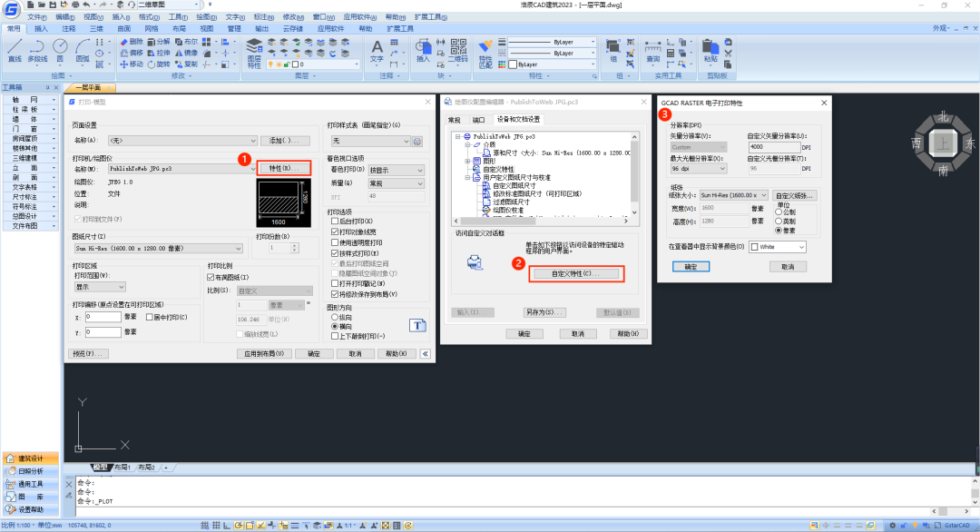
Task: Toggle 居中打印 center plot checkbox
Action: click(150, 317)
